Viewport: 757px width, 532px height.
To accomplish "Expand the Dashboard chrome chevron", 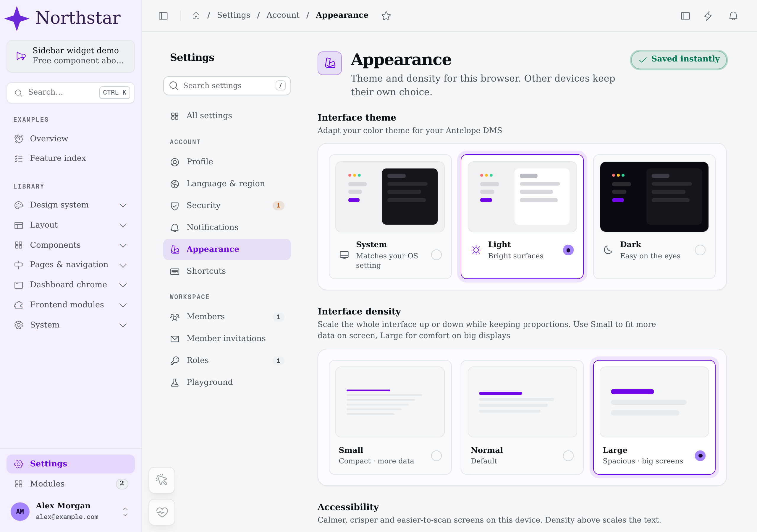I will (123, 285).
